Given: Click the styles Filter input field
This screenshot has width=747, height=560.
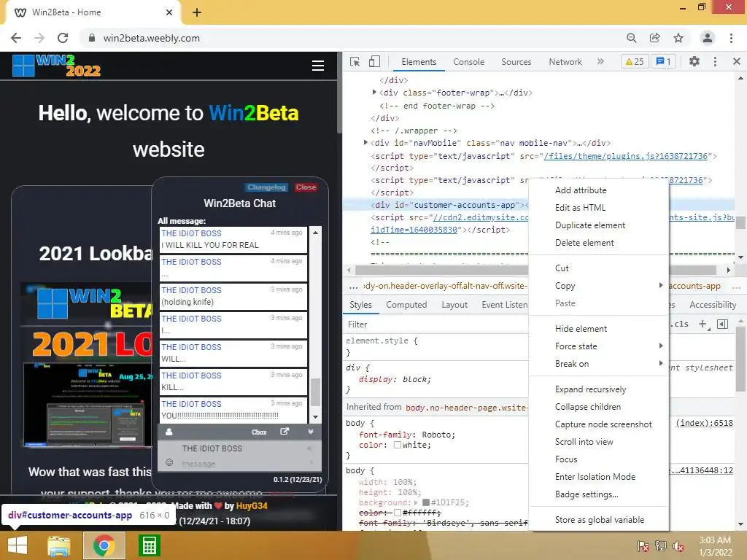Looking at the screenshot, I should (436, 324).
